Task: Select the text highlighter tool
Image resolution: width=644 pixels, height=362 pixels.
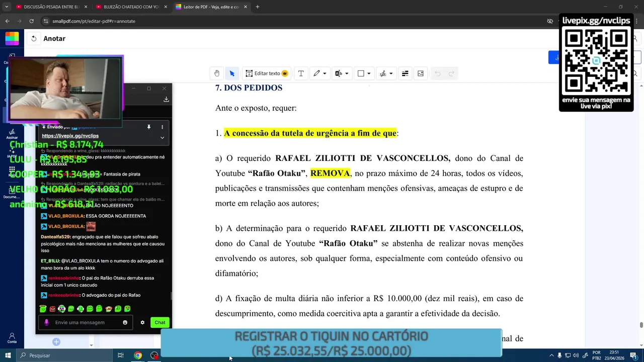Action: tap(339, 73)
